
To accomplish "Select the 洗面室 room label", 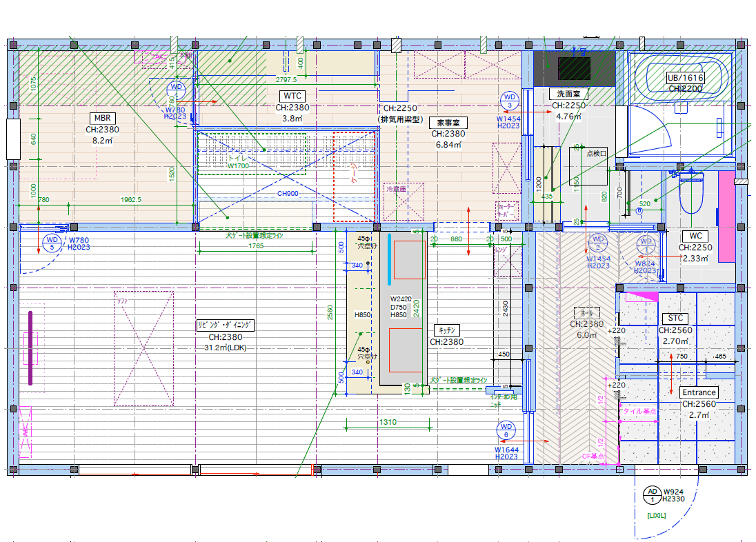I will [x=568, y=94].
